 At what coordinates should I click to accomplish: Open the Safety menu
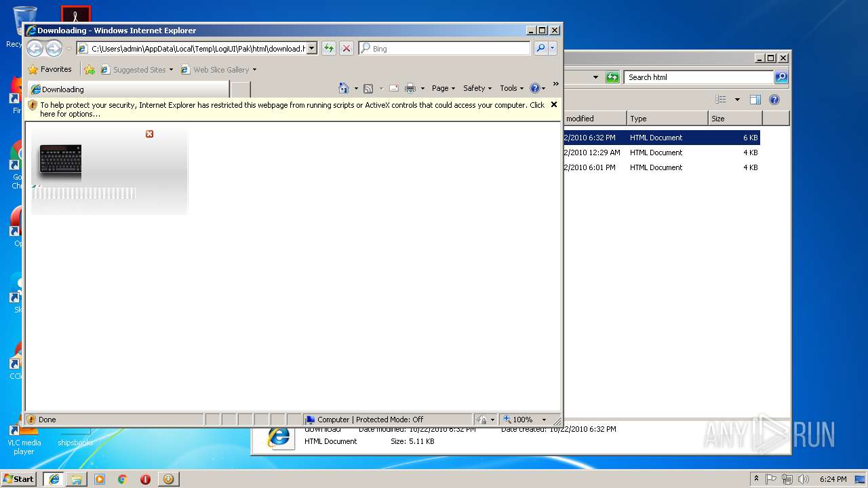coord(477,88)
